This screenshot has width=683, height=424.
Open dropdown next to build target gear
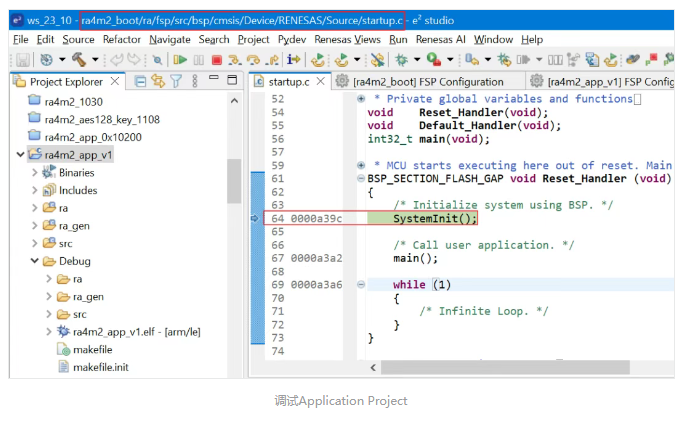(62, 60)
